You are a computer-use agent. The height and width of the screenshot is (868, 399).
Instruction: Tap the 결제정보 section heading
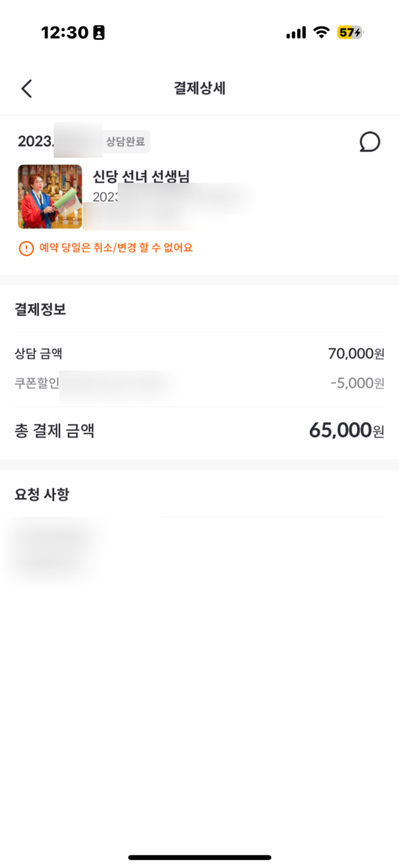tap(40, 309)
